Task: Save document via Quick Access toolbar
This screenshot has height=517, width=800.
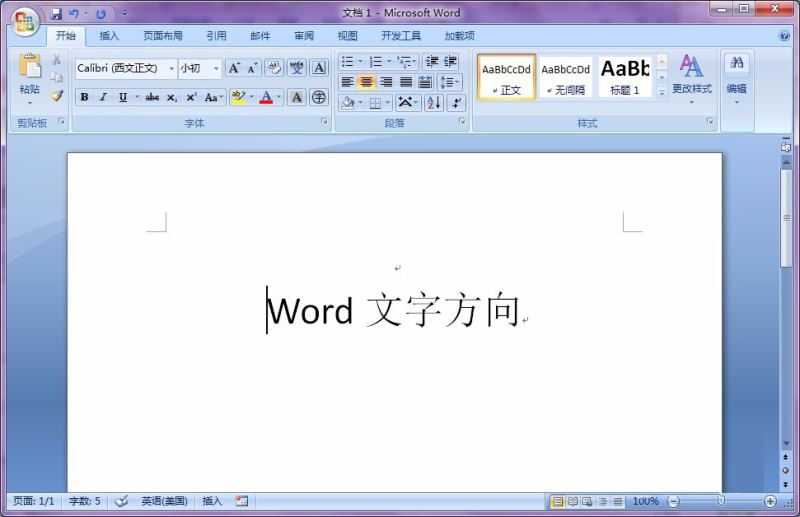Action: pos(56,14)
